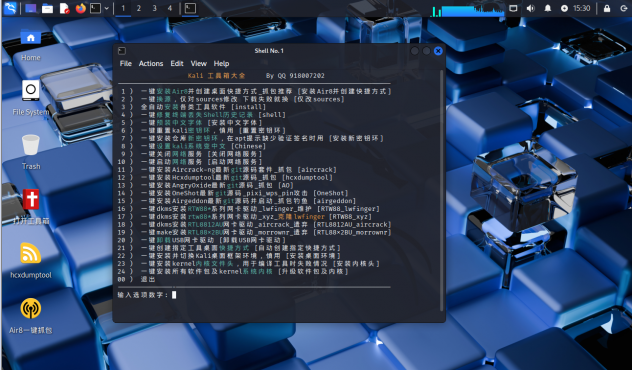Open the File menu in terminal
Image resolution: width=632 pixels, height=370 pixels.
pyautogui.click(x=126, y=63)
